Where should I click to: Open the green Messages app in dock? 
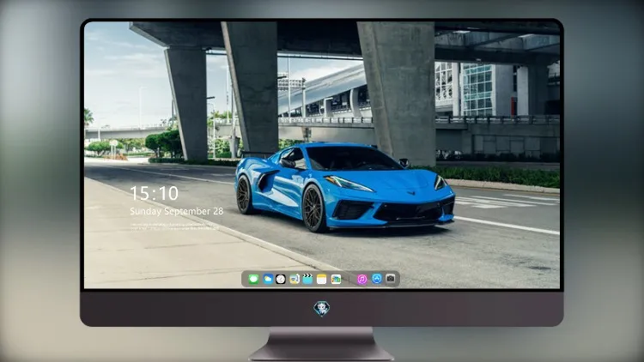(x=253, y=279)
